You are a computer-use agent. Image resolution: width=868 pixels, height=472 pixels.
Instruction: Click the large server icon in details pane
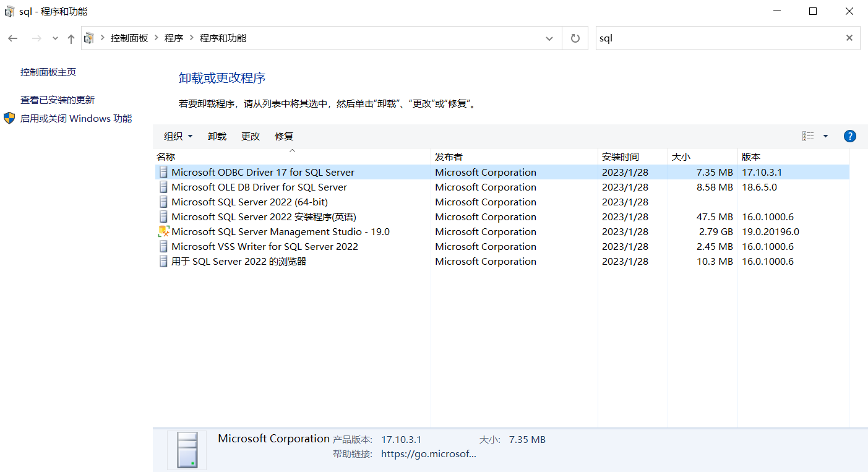[x=187, y=450]
